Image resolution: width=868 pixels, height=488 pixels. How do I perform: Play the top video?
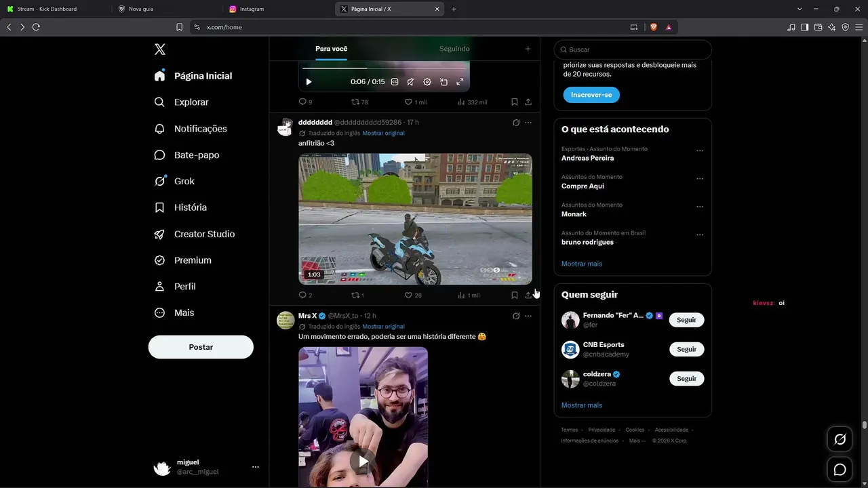click(309, 82)
